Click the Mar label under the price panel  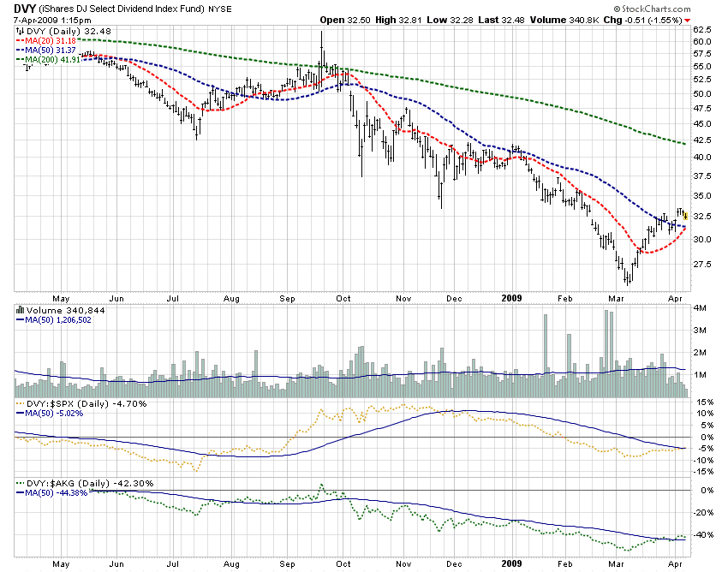pyautogui.click(x=616, y=298)
